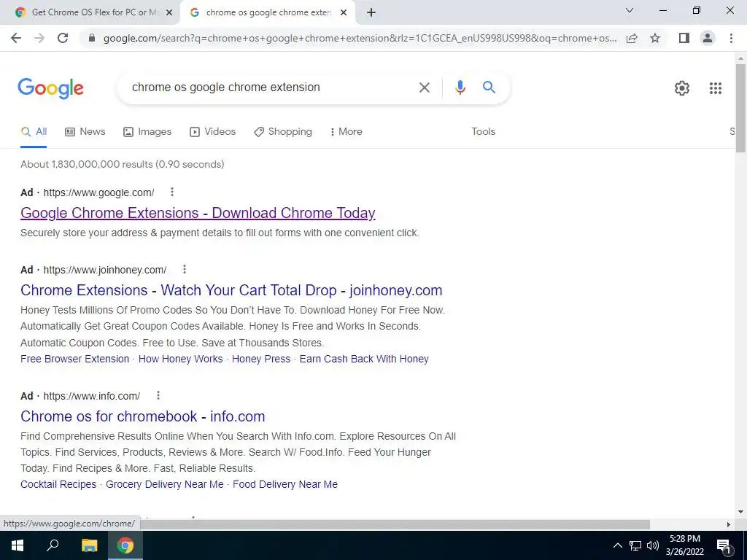Close the Get Chrome OS Flex tab
747x560 pixels.
click(x=169, y=12)
